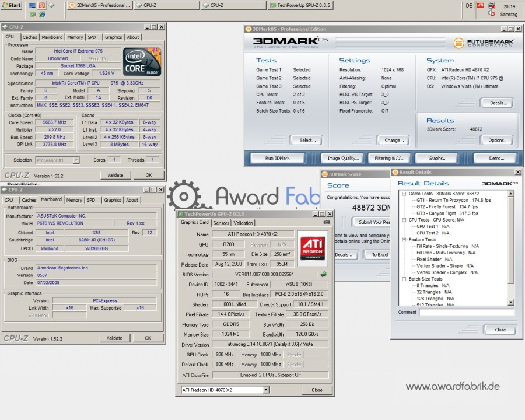The image size is (525, 420).
Task: Select GT1 - Return To Proxycon row
Action: click(x=453, y=200)
